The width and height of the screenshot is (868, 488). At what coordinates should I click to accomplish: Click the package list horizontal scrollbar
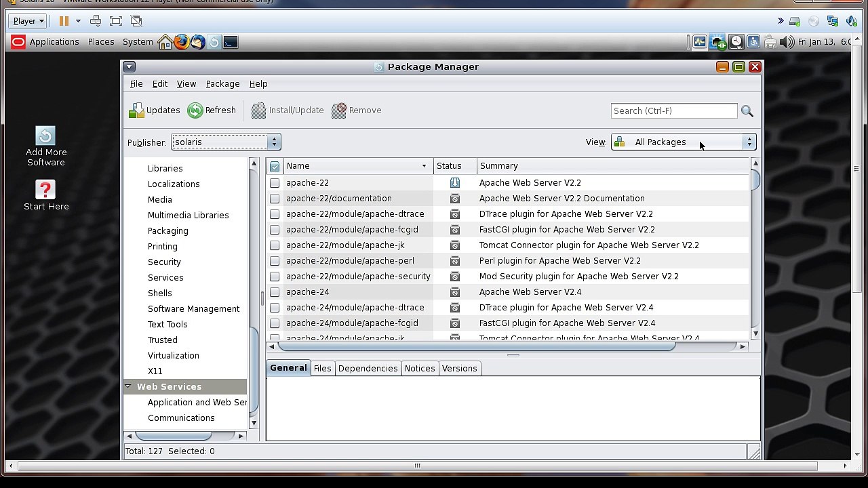tap(477, 346)
